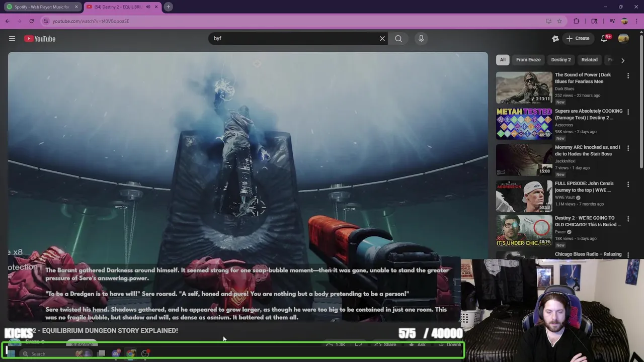Click the tab search icon in Chrome toolbar
Image resolution: width=644 pixels, height=362 pixels.
(x=594, y=21)
